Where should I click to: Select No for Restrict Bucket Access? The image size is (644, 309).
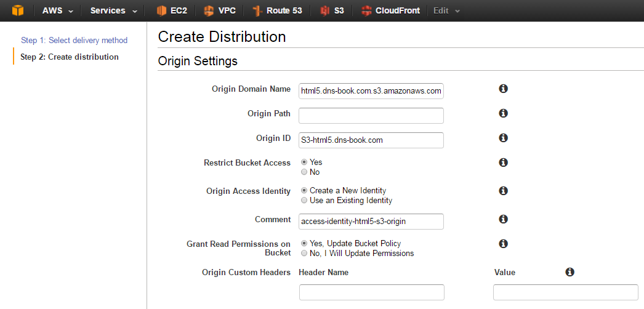click(x=304, y=172)
